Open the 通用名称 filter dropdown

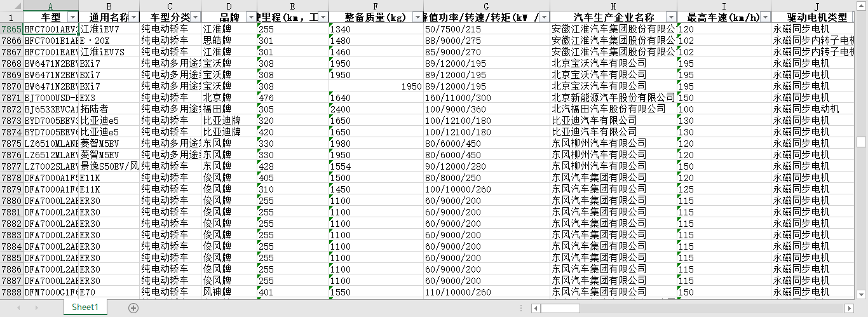pyautogui.click(x=134, y=17)
